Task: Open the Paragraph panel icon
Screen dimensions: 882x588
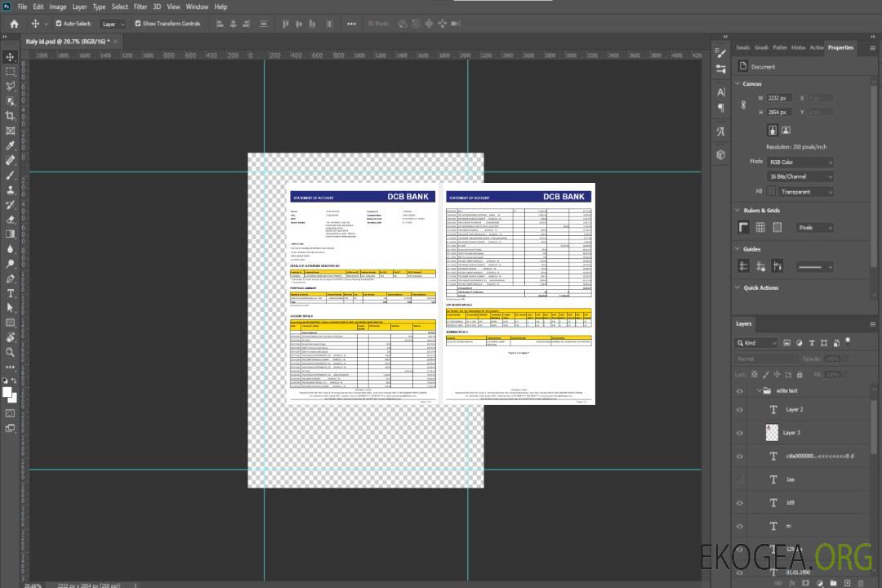Action: [721, 108]
